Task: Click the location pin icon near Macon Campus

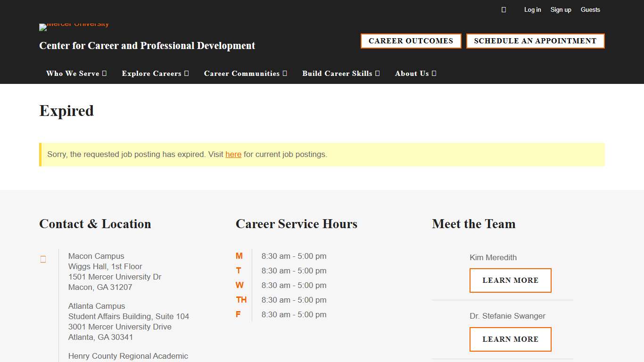Action: coord(43,259)
